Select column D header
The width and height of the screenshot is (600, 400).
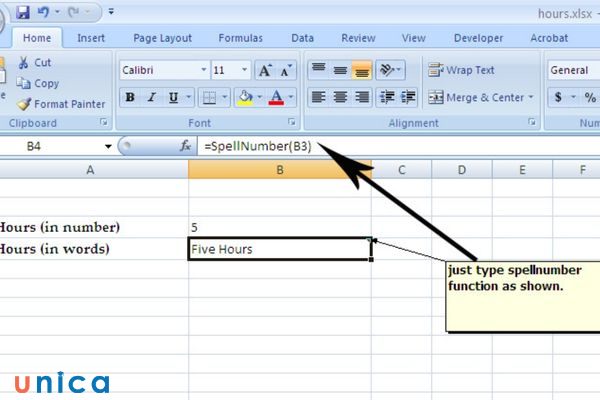point(462,170)
